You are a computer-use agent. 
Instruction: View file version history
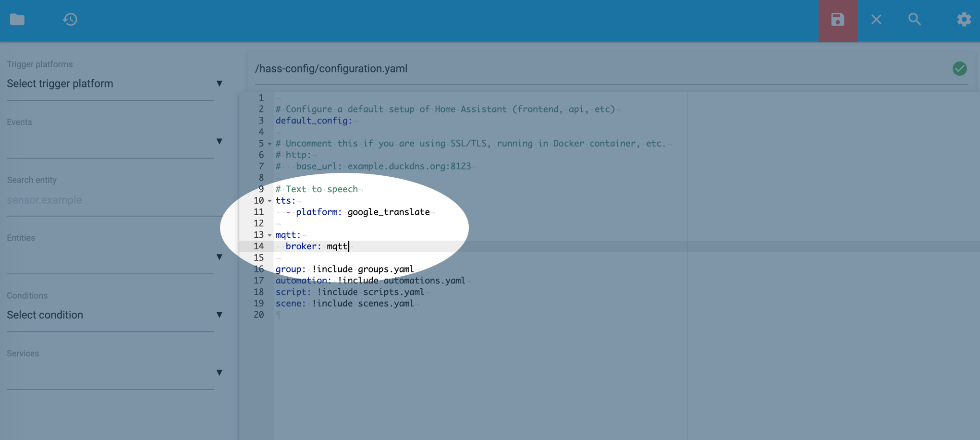click(71, 20)
